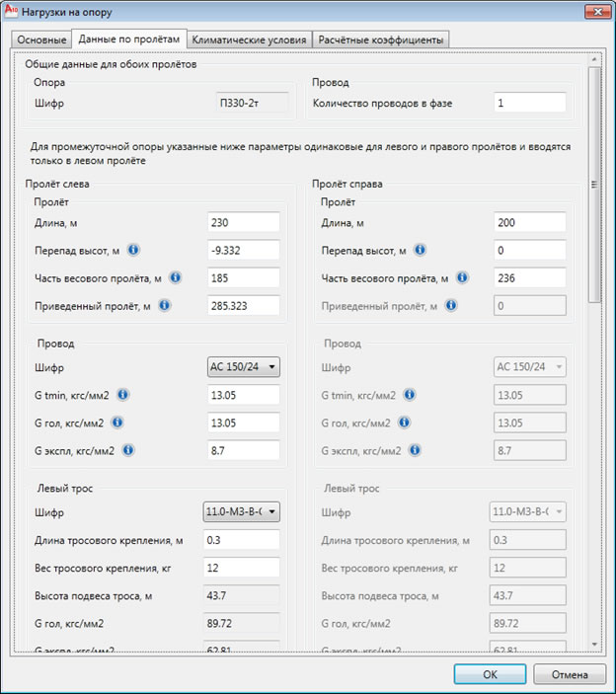Click right Приведенный пролёт disabled field 0
This screenshot has height=694, width=616.
coord(530,306)
